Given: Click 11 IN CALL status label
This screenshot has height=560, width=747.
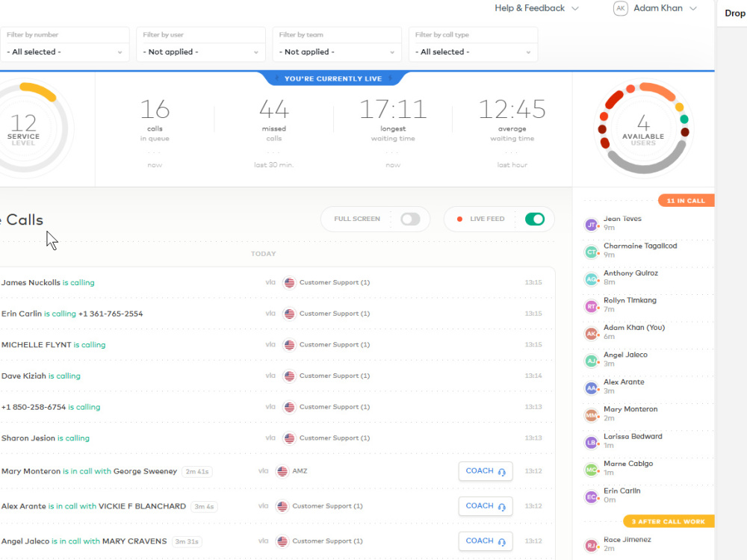Looking at the screenshot, I should point(686,200).
